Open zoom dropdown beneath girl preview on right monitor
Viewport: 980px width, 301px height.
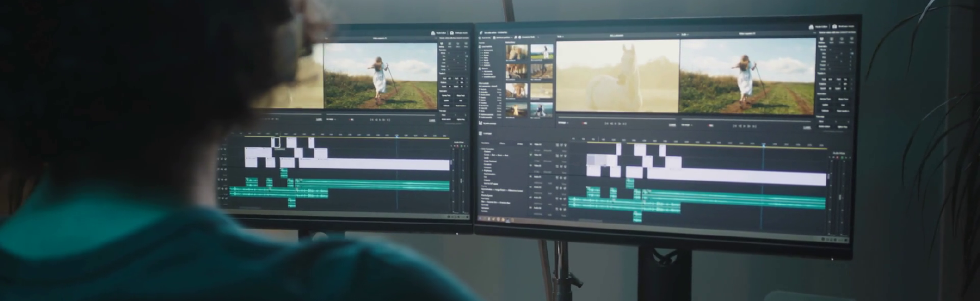coord(688,125)
